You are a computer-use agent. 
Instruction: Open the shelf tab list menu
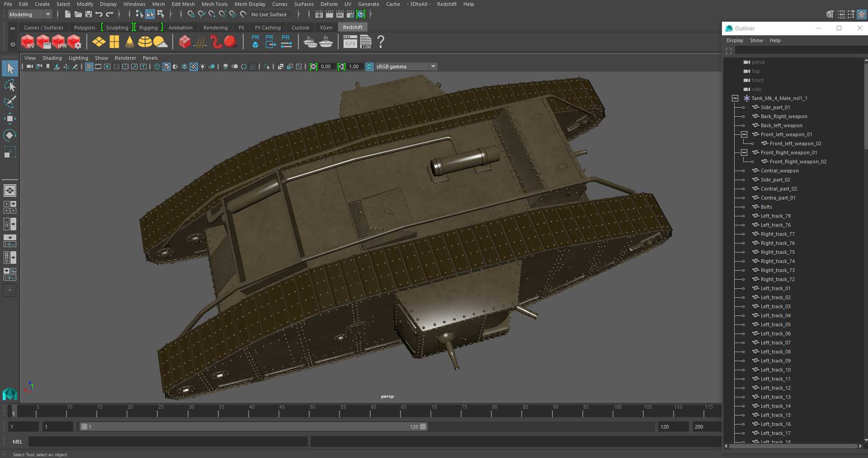[x=13, y=28]
